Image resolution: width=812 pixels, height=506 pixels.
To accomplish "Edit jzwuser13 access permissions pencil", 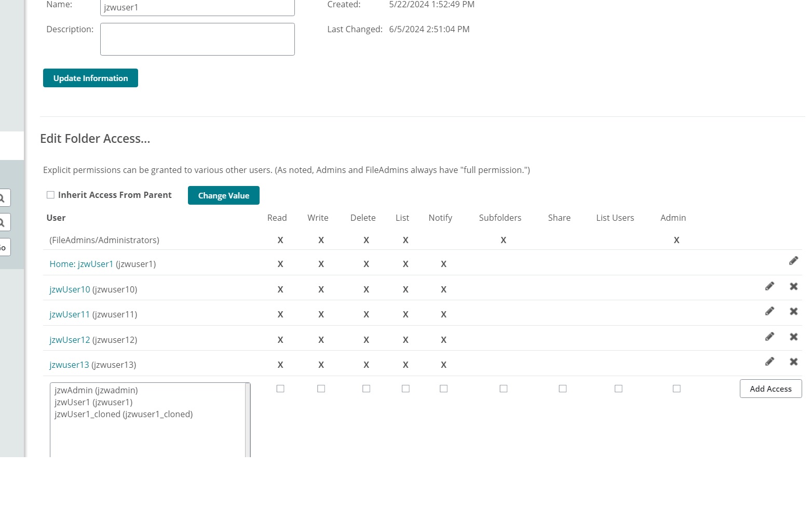I will coord(769,362).
